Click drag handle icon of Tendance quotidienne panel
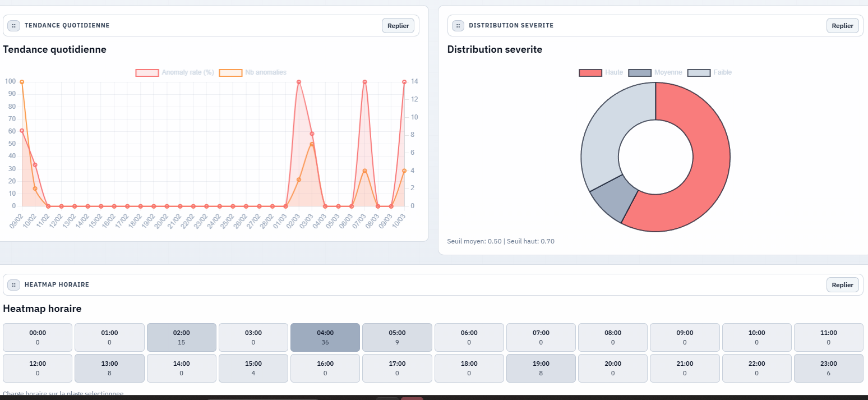The height and width of the screenshot is (400, 868). coord(13,26)
